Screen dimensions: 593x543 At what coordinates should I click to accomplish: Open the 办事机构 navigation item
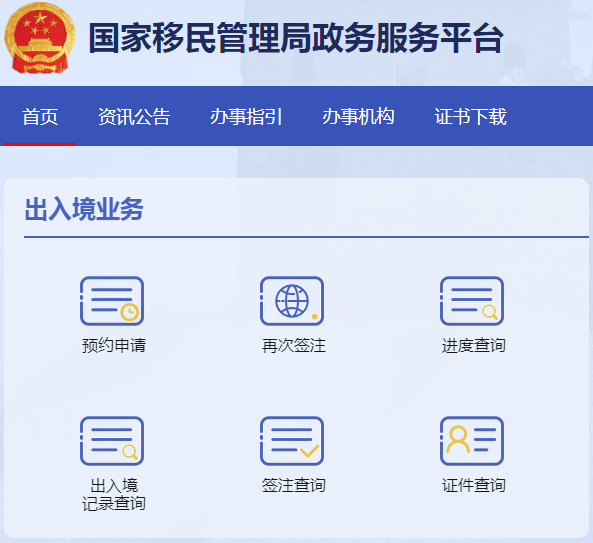(358, 116)
